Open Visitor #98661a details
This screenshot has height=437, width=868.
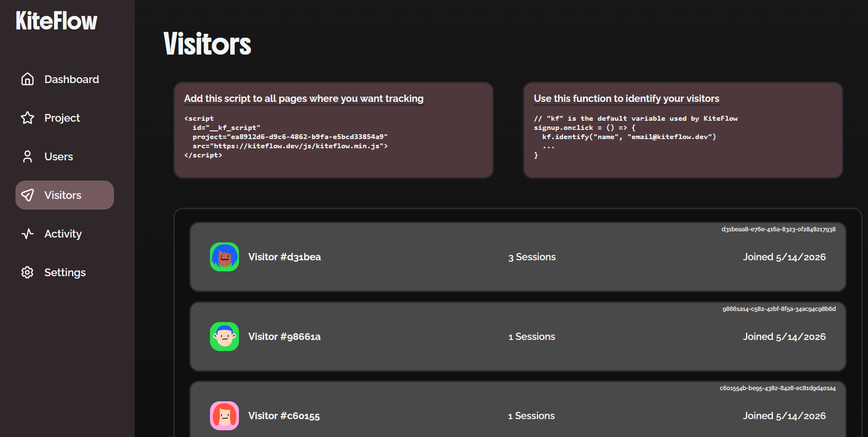click(x=518, y=337)
